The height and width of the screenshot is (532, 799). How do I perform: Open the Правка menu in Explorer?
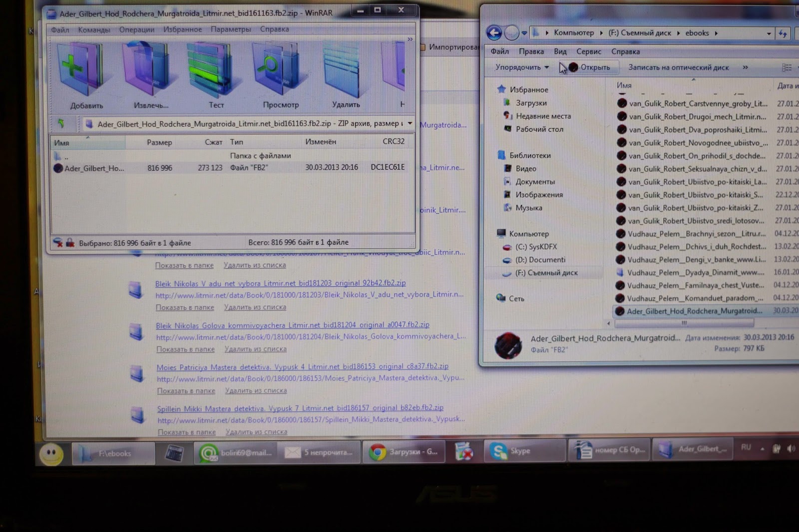coord(531,51)
